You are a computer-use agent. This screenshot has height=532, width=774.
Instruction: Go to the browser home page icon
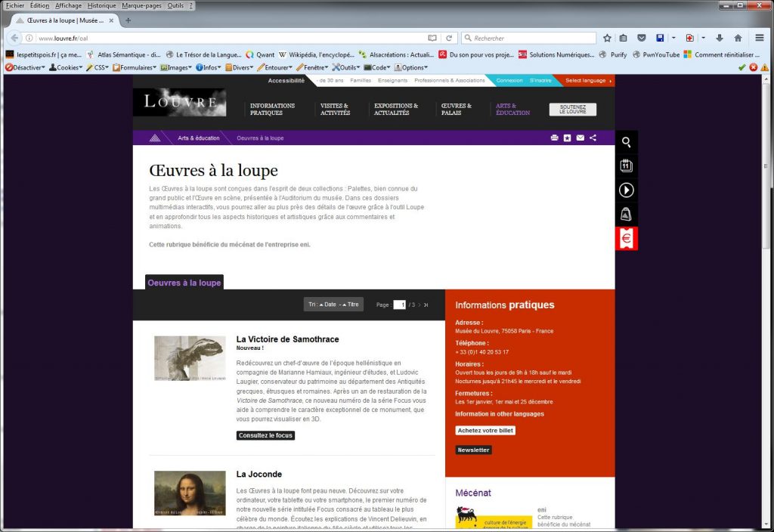coord(738,38)
